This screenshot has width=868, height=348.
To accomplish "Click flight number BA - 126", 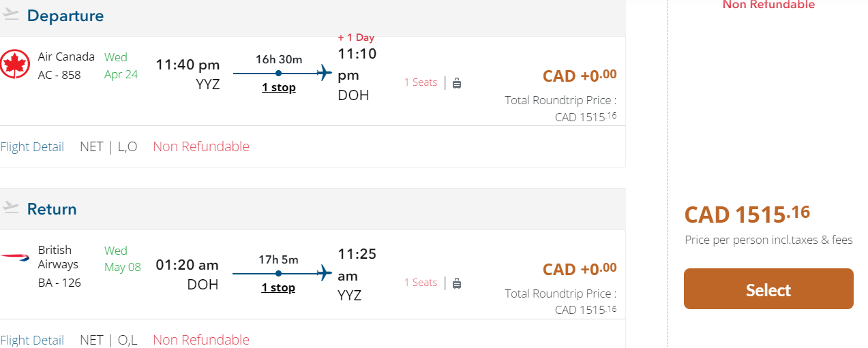I will [x=59, y=283].
